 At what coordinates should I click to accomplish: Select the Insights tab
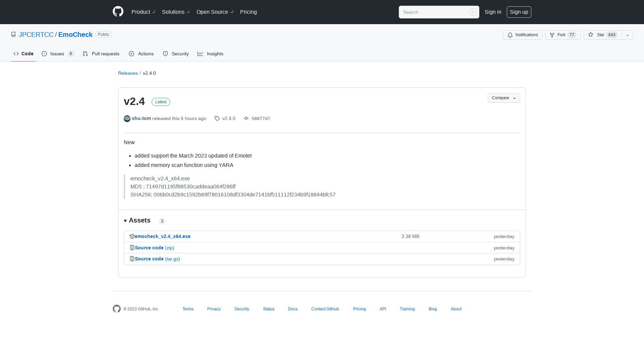[210, 54]
